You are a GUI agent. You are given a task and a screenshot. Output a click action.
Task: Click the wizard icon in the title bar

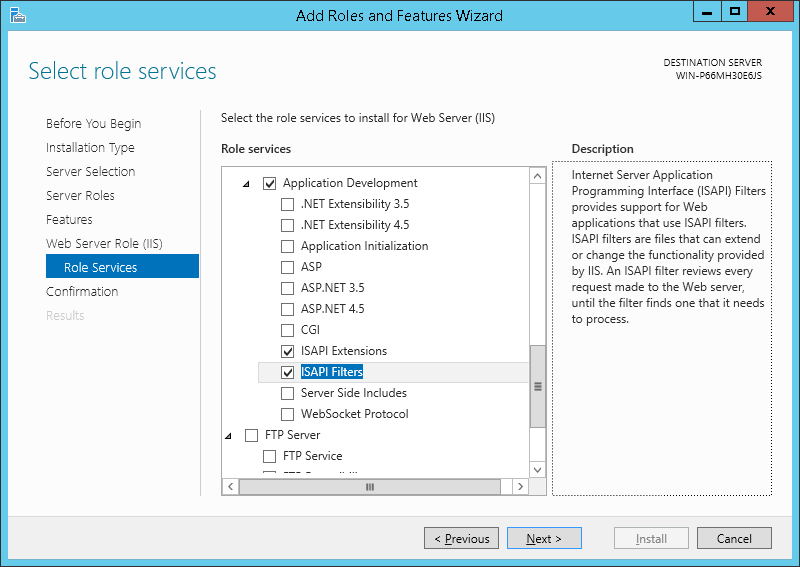[17, 15]
